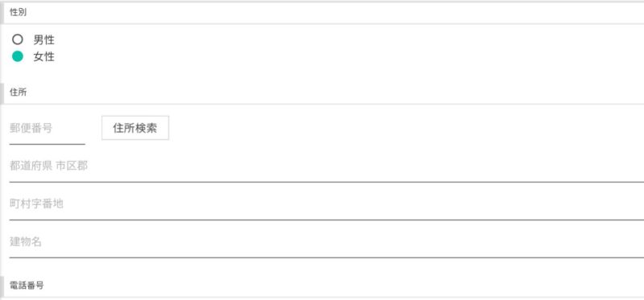The image size is (644, 300).
Task: Click the 市区郡 placeholder text
Action: 72,166
